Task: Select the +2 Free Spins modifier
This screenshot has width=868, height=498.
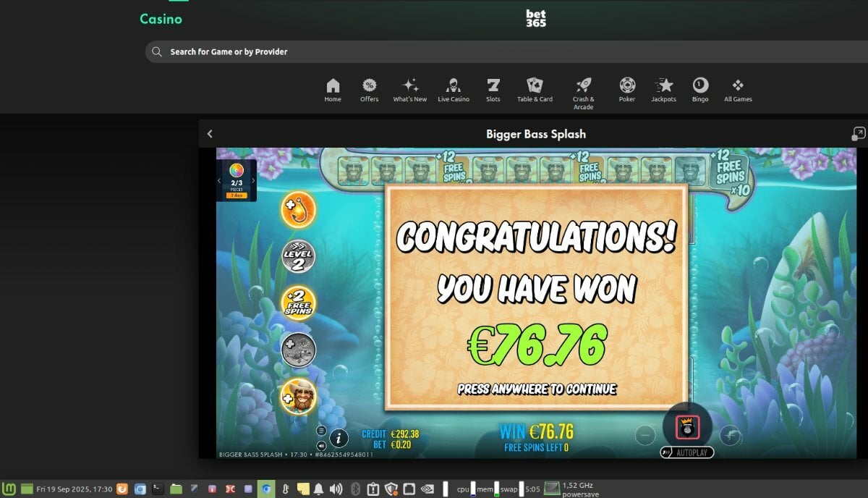Action: coord(298,303)
